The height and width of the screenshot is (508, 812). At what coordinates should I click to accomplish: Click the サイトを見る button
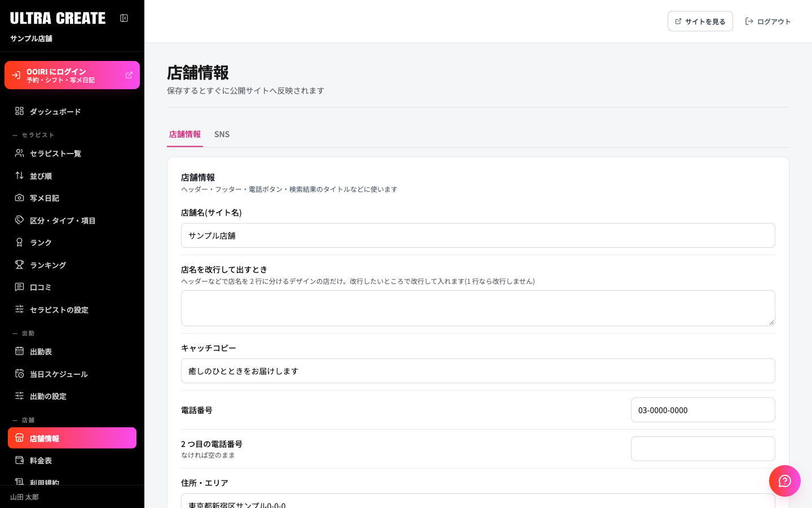point(700,21)
